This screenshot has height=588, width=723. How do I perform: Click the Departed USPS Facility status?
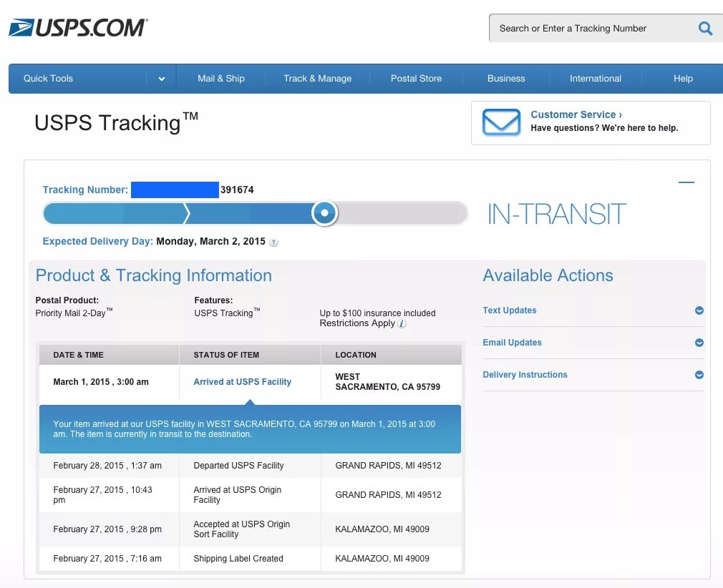pos(238,466)
